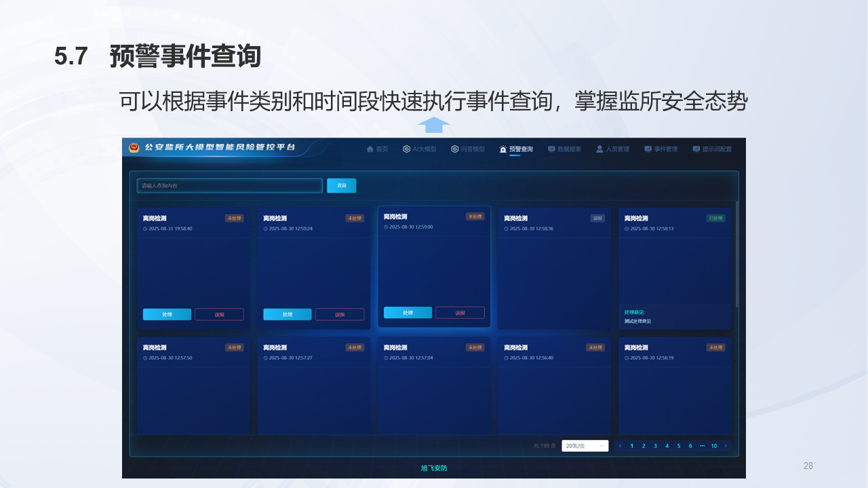Select page 4 in pagination
868x488 pixels.
[667, 446]
